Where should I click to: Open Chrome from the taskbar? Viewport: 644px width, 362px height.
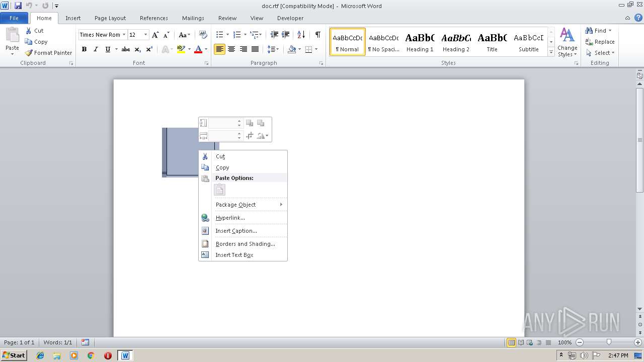(91, 355)
